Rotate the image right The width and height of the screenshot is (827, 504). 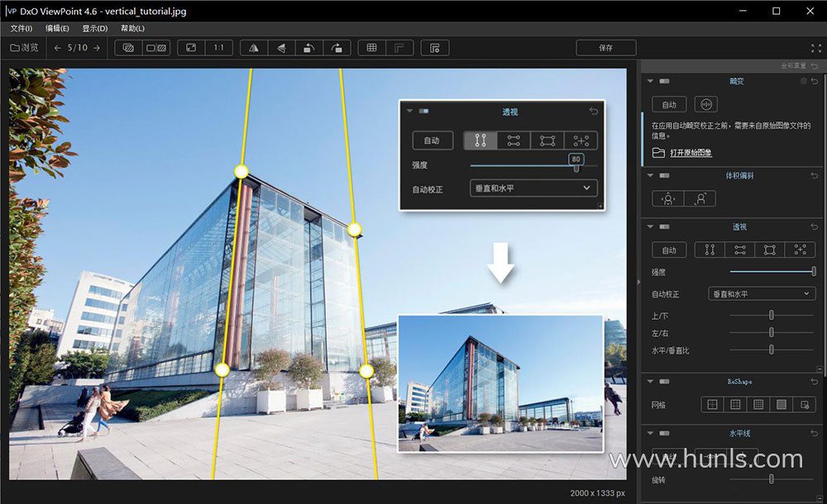pos(337,48)
